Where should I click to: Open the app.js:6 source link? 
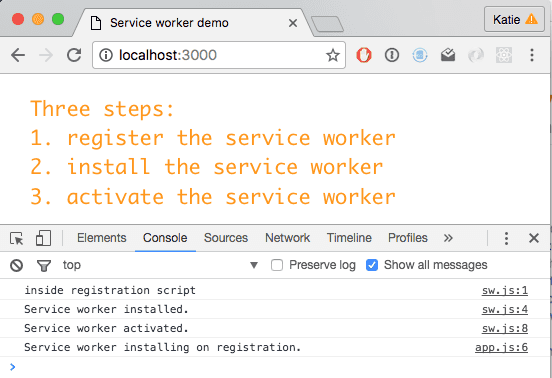501,348
